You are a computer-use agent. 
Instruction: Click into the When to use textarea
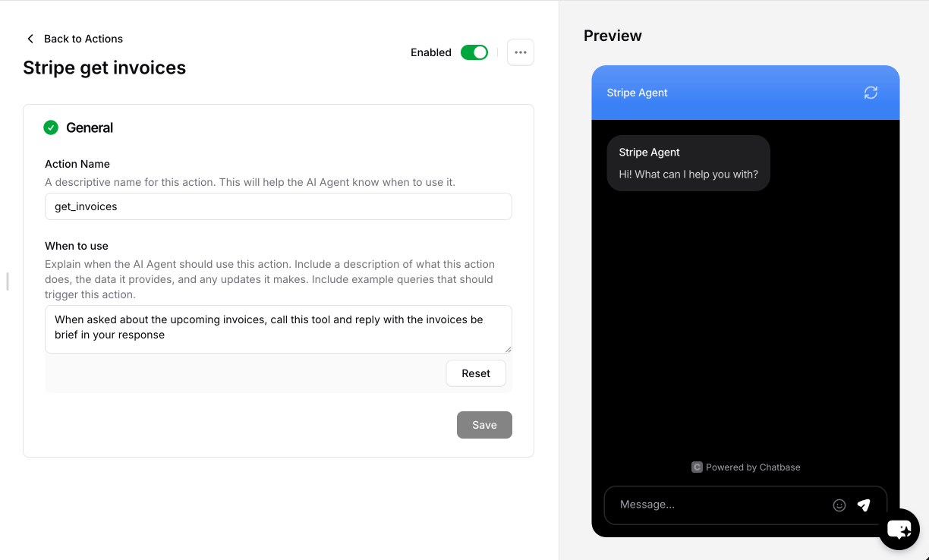(x=279, y=329)
